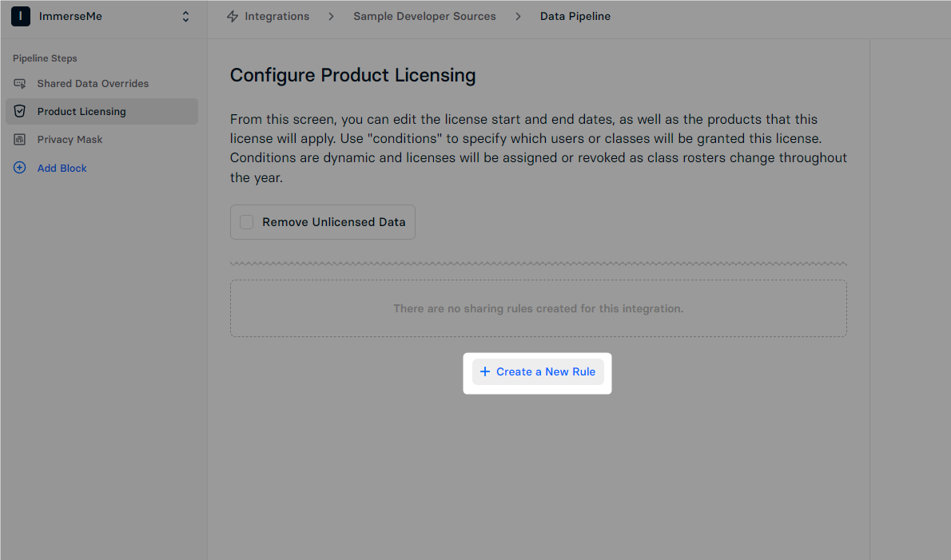Image resolution: width=951 pixels, height=560 pixels.
Task: Click the Shared Data Overrides icon
Action: coord(20,84)
